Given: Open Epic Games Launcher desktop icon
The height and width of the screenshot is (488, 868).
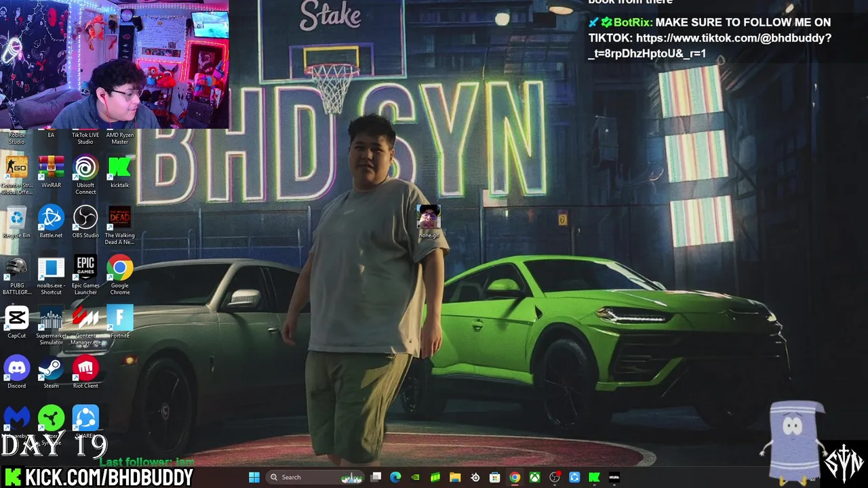Looking at the screenshot, I should coord(85,275).
